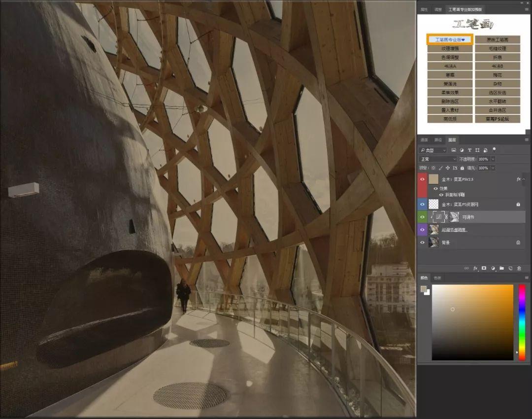Open the add layer style fx icon at bottom

[475, 268]
